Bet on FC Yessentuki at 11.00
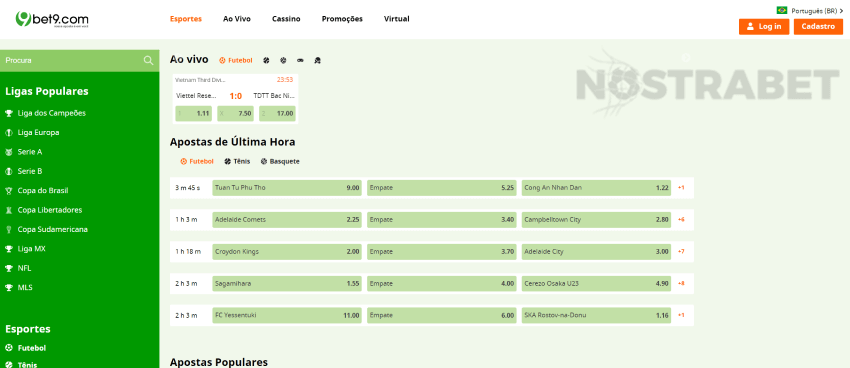Screen dimensions: 850x368 coord(287,315)
